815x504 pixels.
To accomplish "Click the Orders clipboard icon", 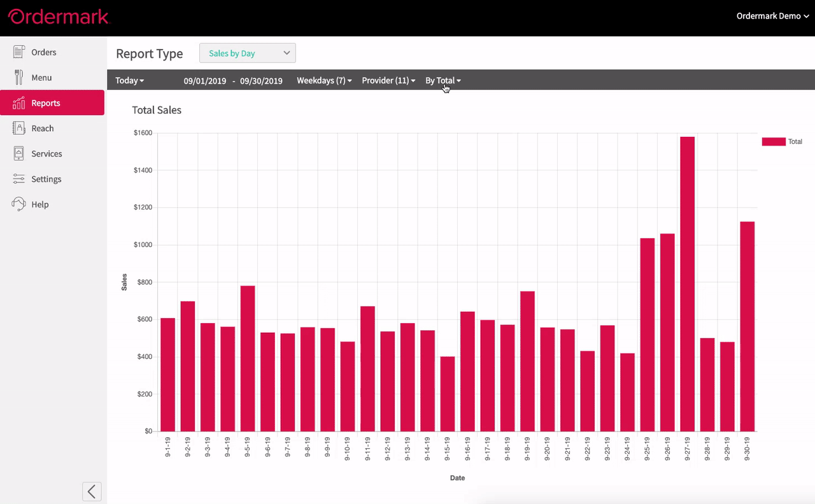I will coord(19,52).
